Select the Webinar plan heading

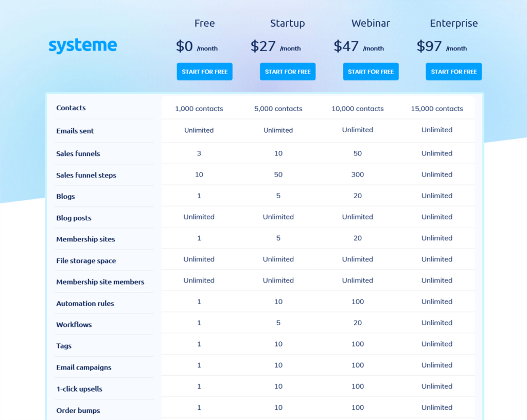(x=371, y=23)
